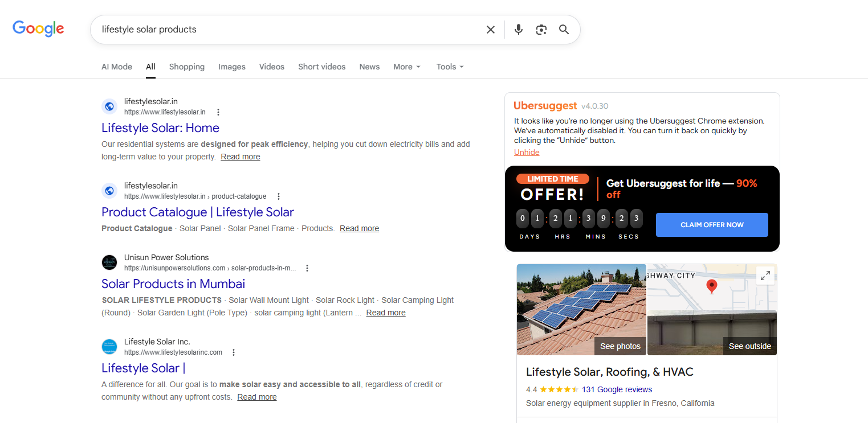Open three-dot menu for lifestylesolar.in Home result
The height and width of the screenshot is (423, 868).
(218, 112)
